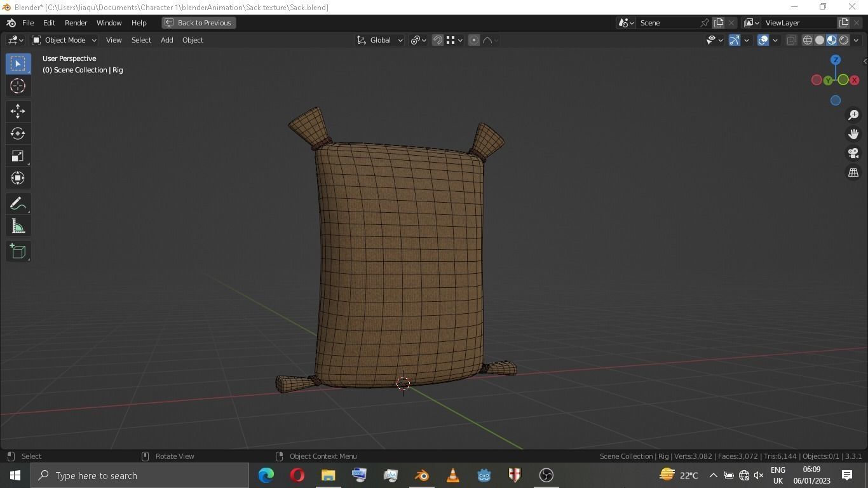Open the Render menu
Viewport: 868px width, 488px height.
[x=76, y=23]
